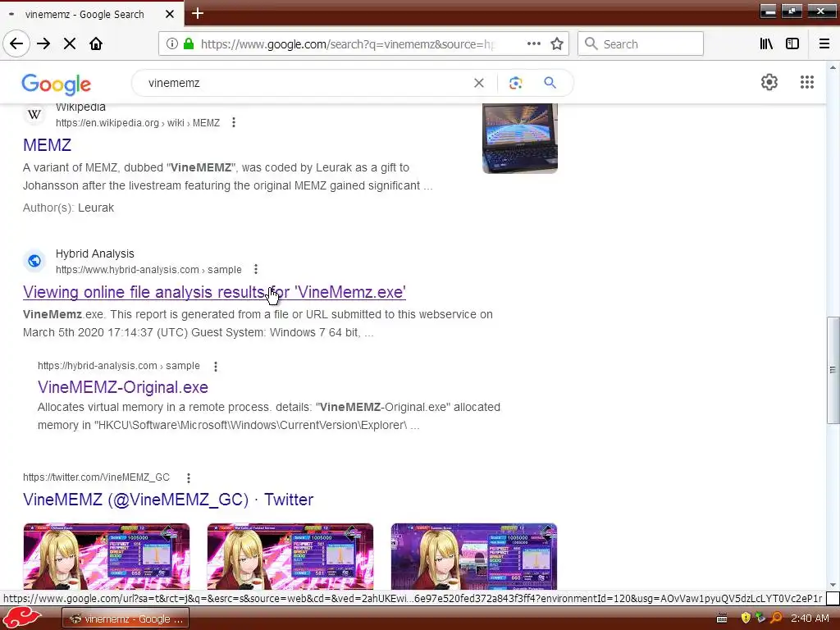The height and width of the screenshot is (630, 840).
Task: Open the MEMZ laptop thumbnail image
Action: [519, 138]
